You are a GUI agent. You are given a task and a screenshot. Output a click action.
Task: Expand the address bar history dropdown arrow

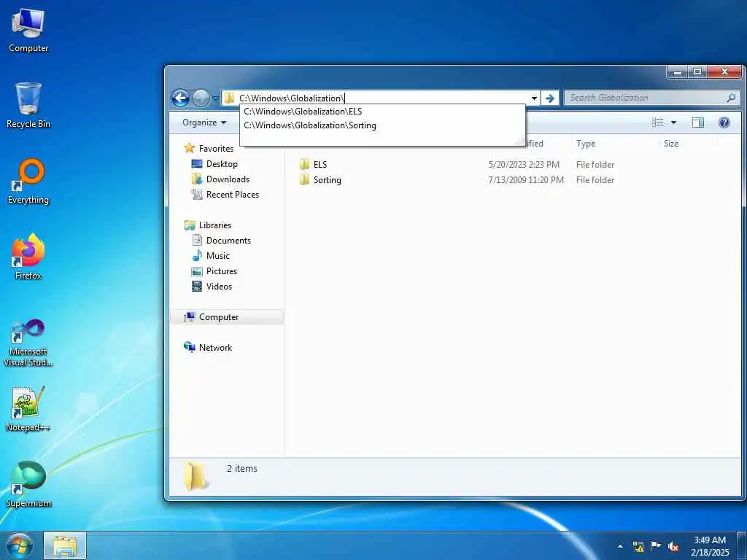click(x=534, y=98)
